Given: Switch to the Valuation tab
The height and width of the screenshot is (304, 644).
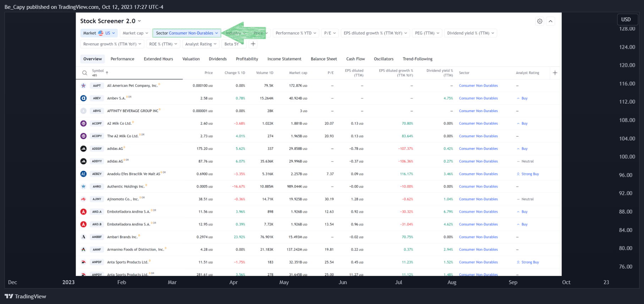Looking at the screenshot, I should [x=191, y=59].
